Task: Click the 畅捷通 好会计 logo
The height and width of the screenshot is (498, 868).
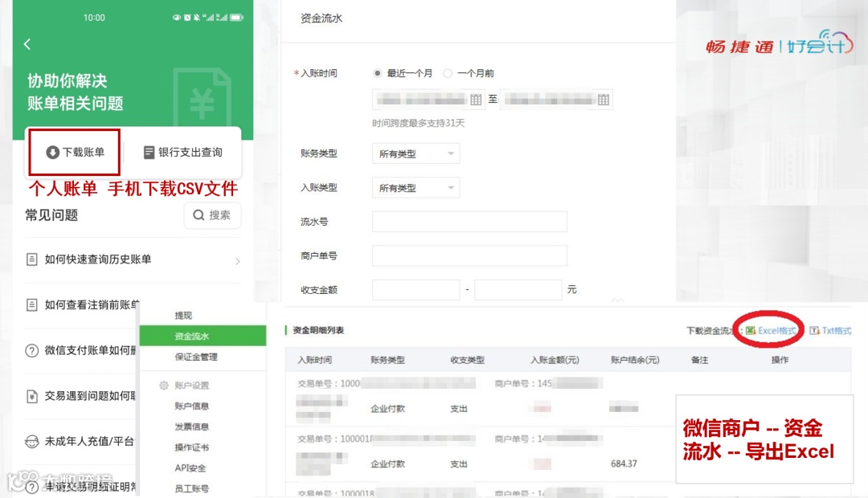Action: pyautogui.click(x=780, y=43)
